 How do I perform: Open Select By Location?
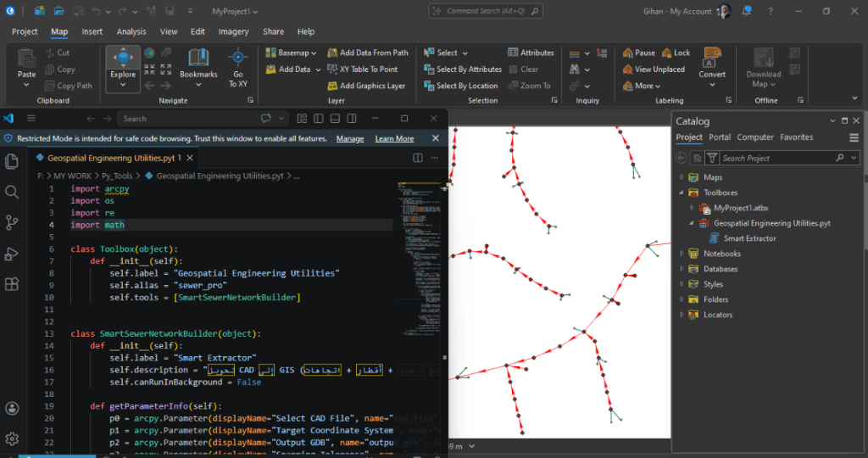[461, 86]
